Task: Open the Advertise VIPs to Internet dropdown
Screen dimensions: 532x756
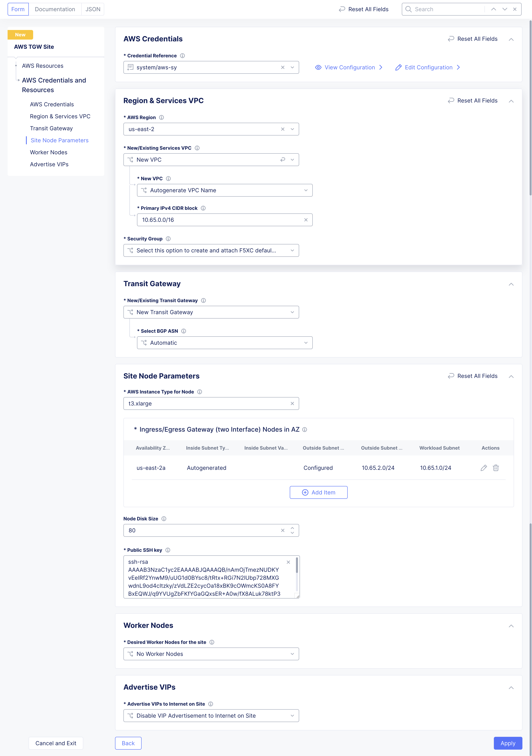Action: (292, 715)
